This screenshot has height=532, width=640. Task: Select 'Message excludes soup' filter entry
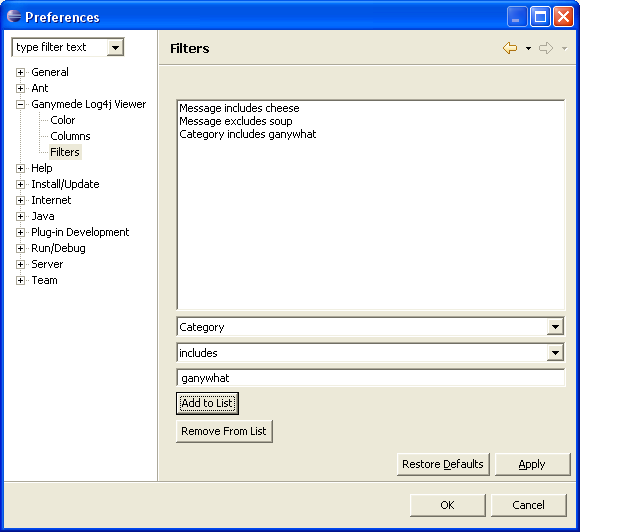[236, 121]
